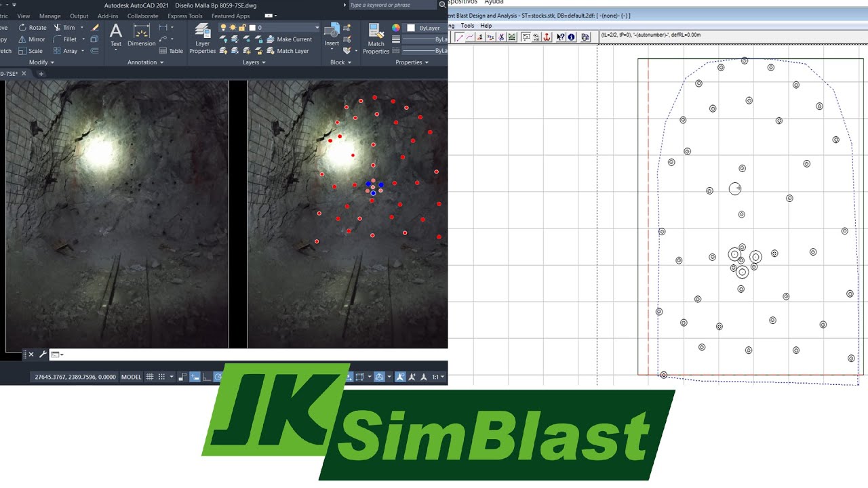Open the lineweight ByLayer selector
The width and height of the screenshot is (868, 488).
[425, 39]
